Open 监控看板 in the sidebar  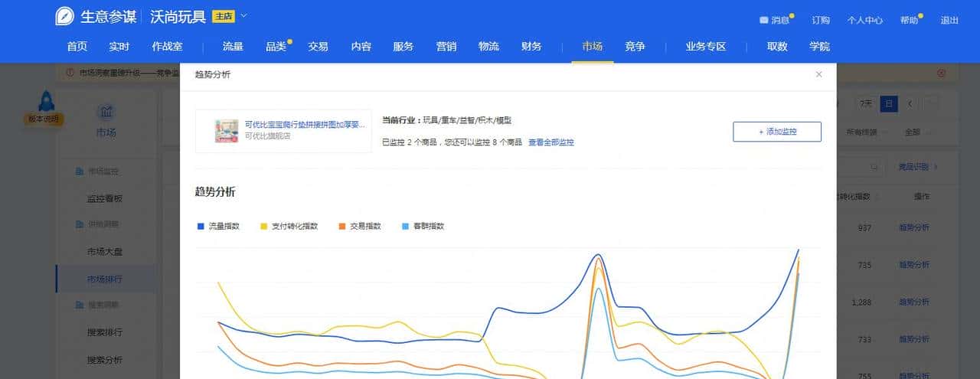click(105, 198)
